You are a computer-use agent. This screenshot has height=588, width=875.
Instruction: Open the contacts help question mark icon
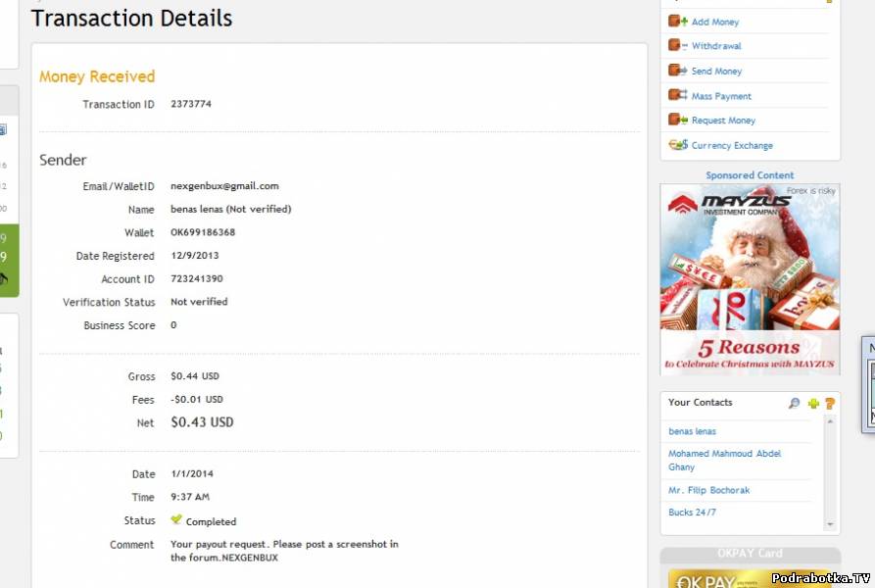pyautogui.click(x=829, y=404)
